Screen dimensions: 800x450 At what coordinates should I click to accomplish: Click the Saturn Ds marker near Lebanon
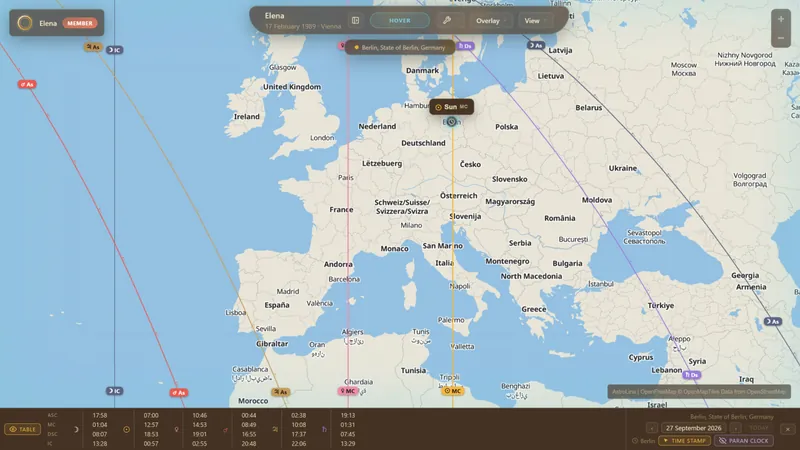coord(691,375)
